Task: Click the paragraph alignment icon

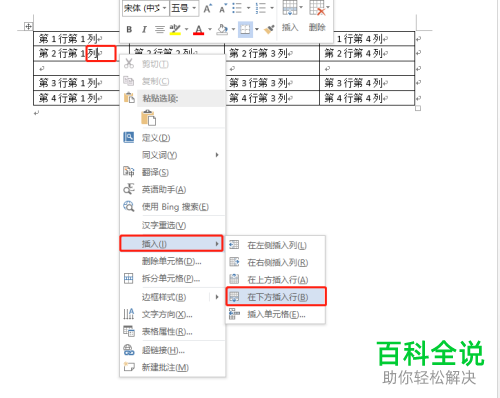Action: click(160, 30)
